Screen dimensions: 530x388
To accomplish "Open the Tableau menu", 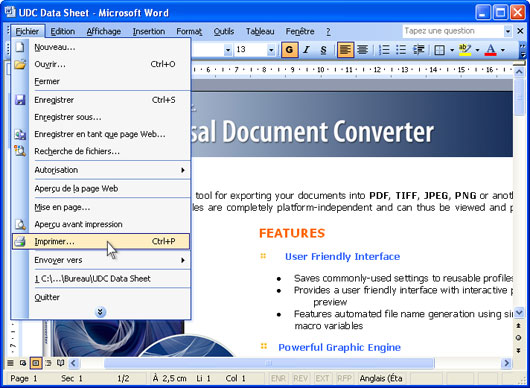I will point(260,31).
